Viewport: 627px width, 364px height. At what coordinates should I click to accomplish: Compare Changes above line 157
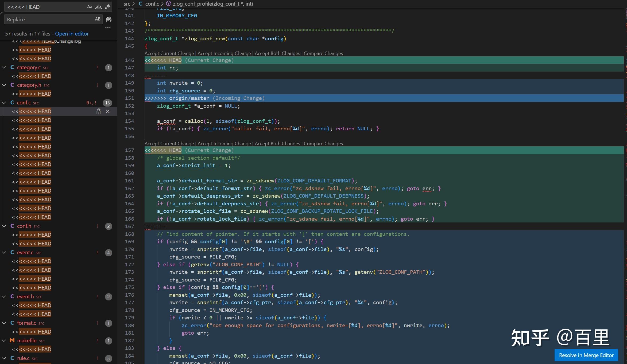pos(323,144)
